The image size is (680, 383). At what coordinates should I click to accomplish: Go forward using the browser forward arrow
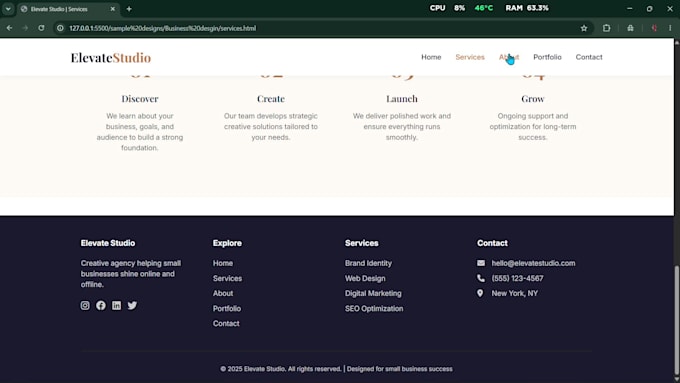point(25,28)
